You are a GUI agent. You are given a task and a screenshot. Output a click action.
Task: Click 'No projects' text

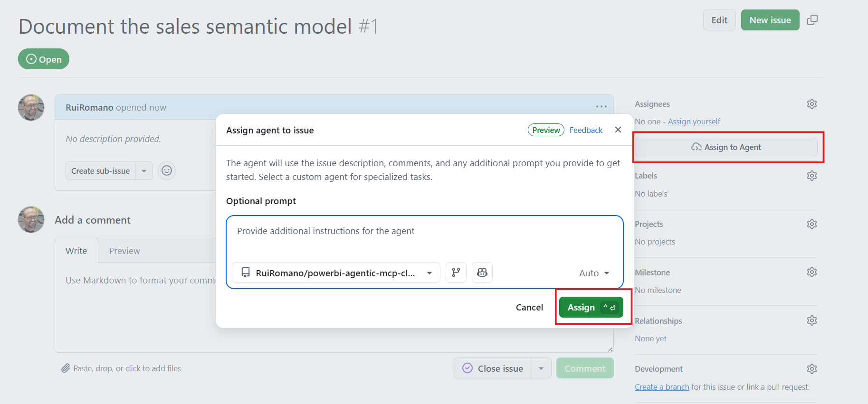point(655,242)
